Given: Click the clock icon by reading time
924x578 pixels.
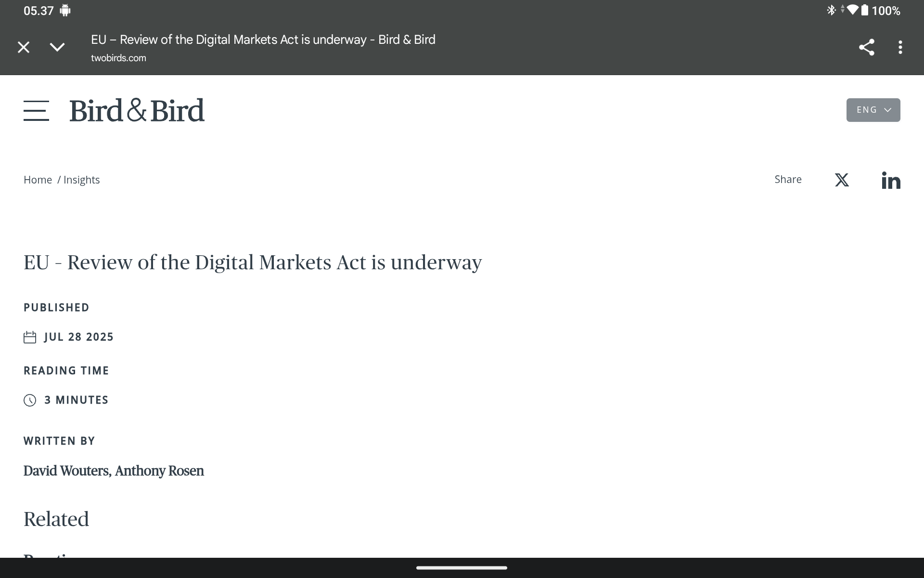Looking at the screenshot, I should (x=30, y=400).
